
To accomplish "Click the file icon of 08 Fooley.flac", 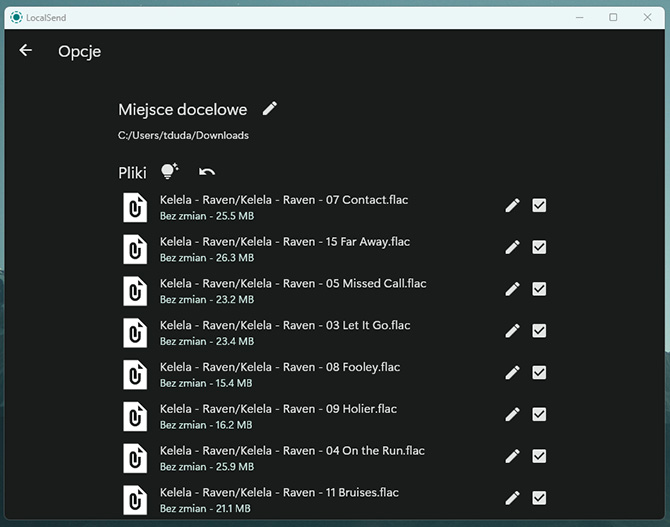I will coord(135,375).
